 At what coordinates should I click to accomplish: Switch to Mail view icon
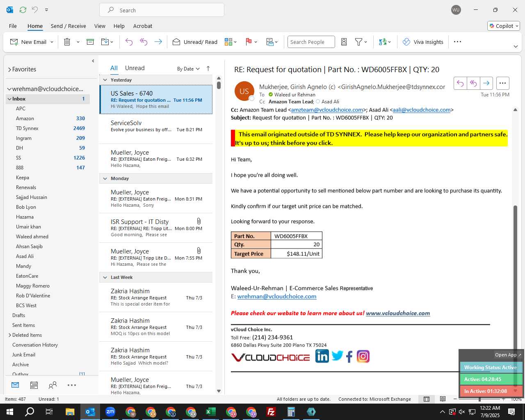click(15, 385)
